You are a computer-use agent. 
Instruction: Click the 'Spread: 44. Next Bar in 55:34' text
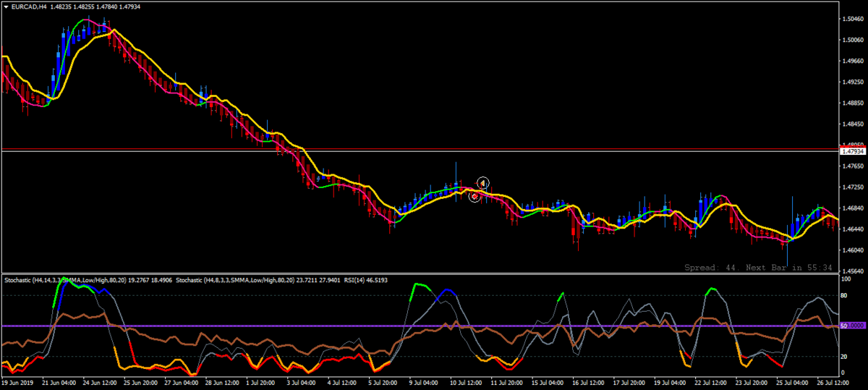tap(759, 268)
